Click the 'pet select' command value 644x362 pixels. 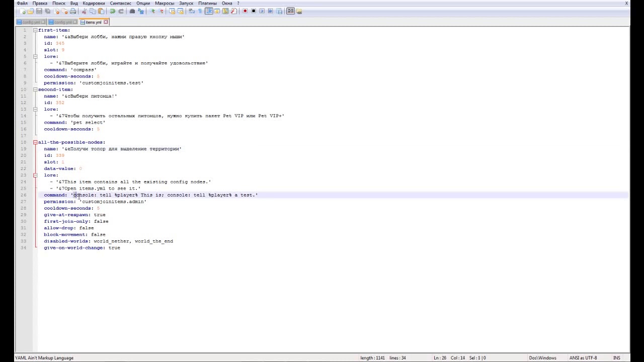click(x=88, y=123)
